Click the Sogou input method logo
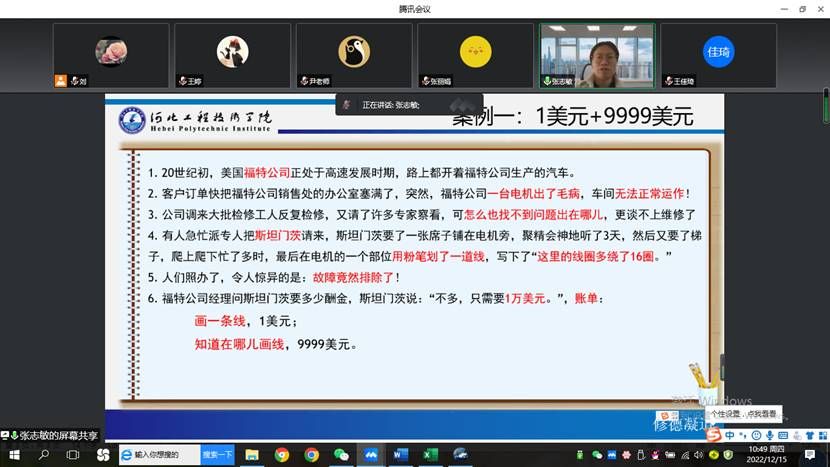 coord(713,435)
